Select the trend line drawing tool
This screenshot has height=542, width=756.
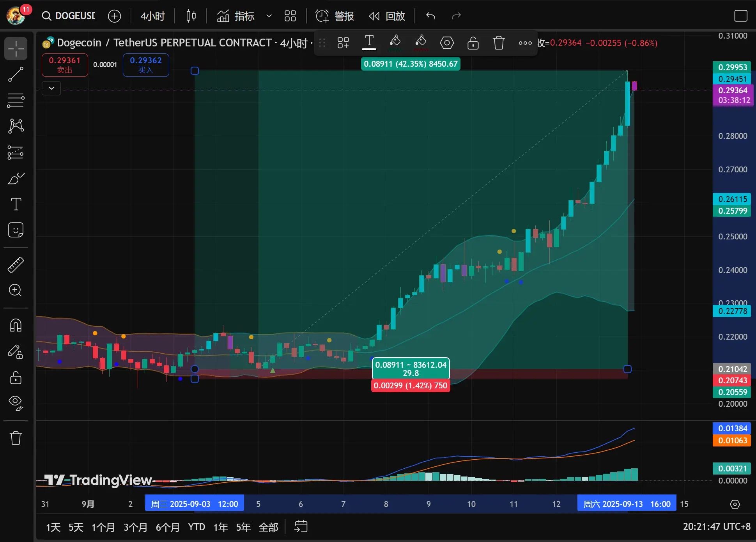[16, 74]
